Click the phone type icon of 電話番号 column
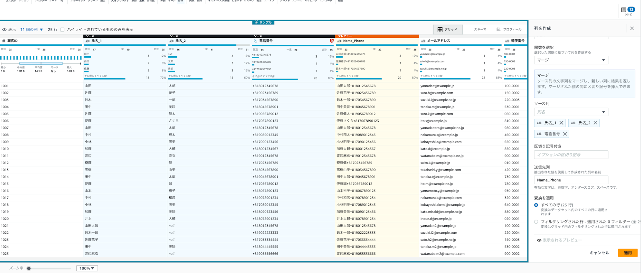The height and width of the screenshot is (273, 644). pyautogui.click(x=256, y=41)
